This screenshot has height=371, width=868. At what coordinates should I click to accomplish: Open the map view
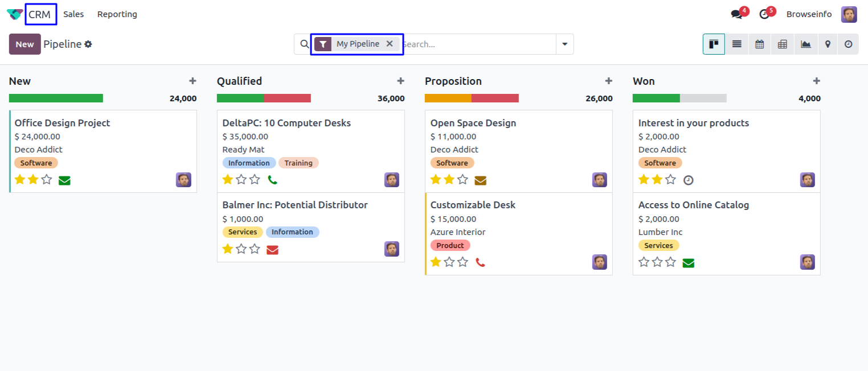828,44
